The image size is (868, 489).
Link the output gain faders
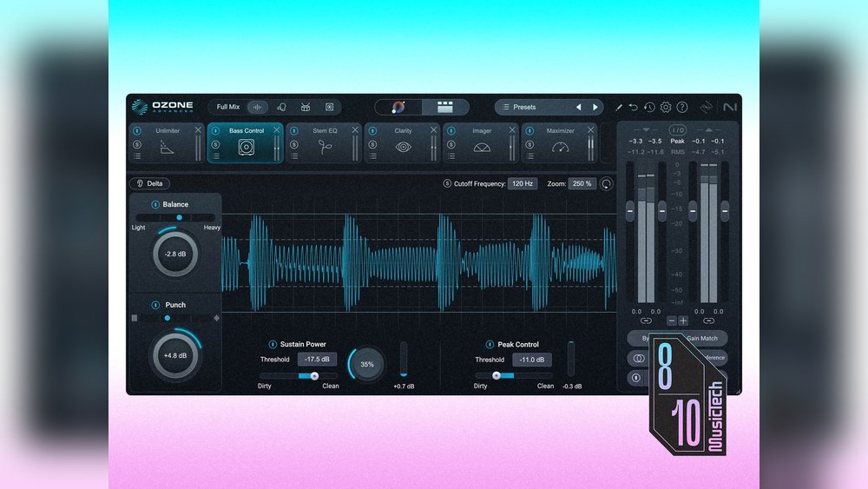708,320
